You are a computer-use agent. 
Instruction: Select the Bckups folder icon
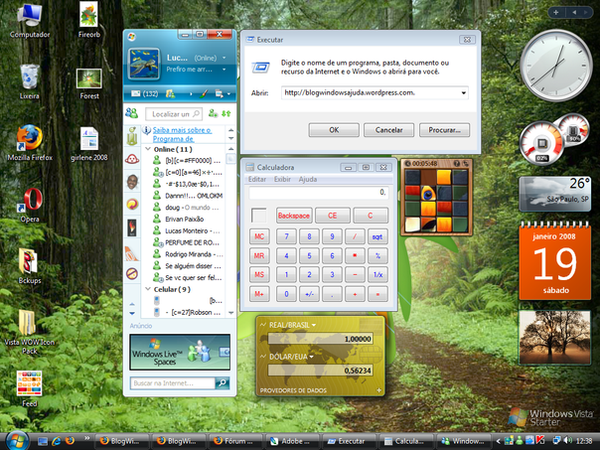[29, 266]
